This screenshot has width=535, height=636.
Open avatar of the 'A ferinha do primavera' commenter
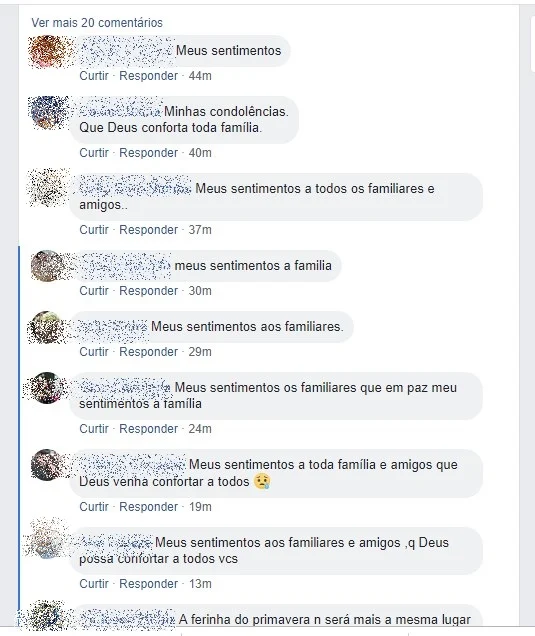(x=47, y=615)
